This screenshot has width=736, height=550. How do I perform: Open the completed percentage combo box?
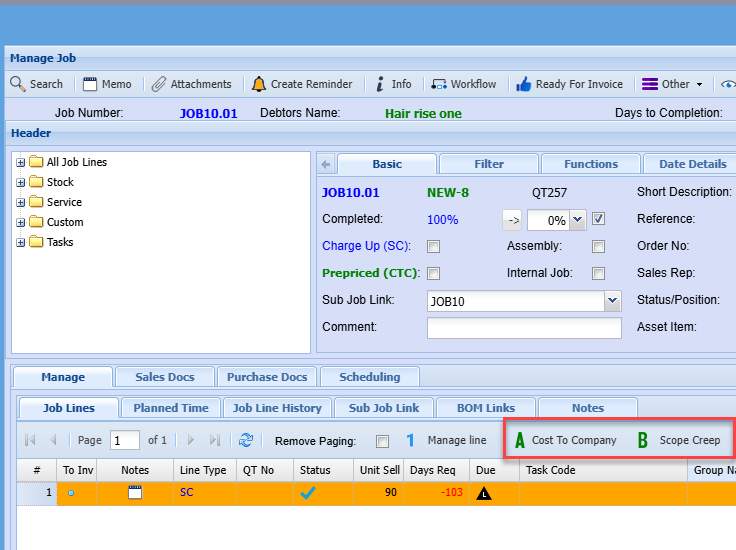tap(577, 219)
